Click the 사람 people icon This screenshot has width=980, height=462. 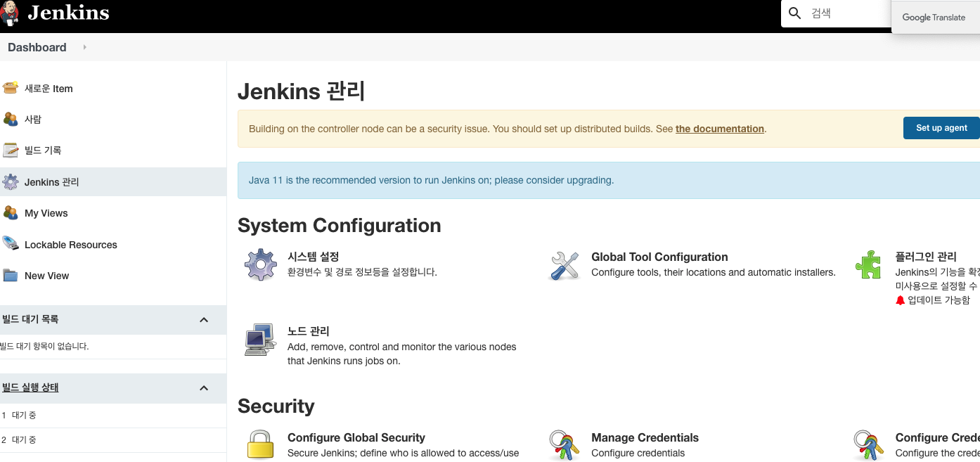(x=10, y=119)
